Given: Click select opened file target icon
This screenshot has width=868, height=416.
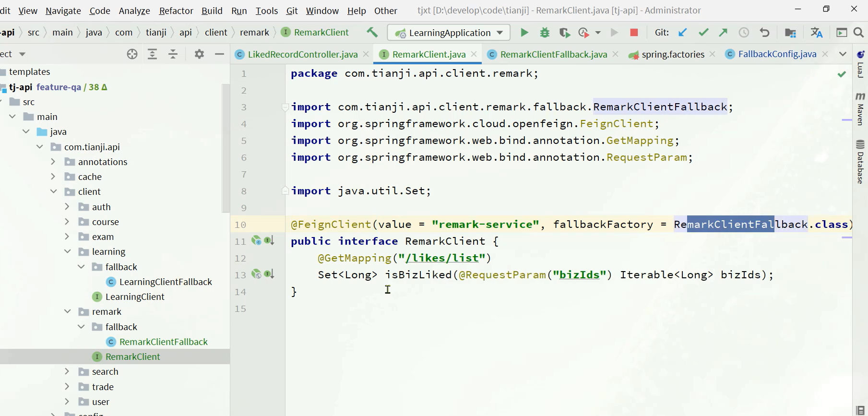Looking at the screenshot, I should click(x=132, y=54).
